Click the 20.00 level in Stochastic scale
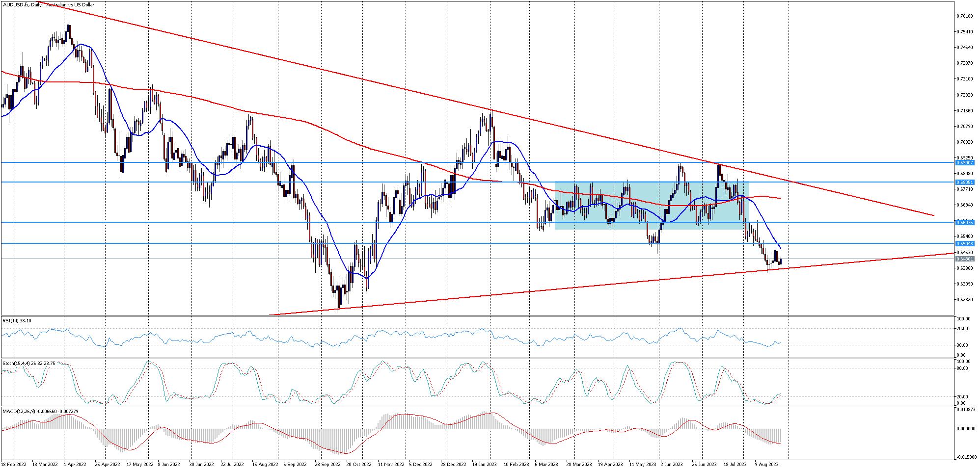980x470 pixels. coord(963,397)
